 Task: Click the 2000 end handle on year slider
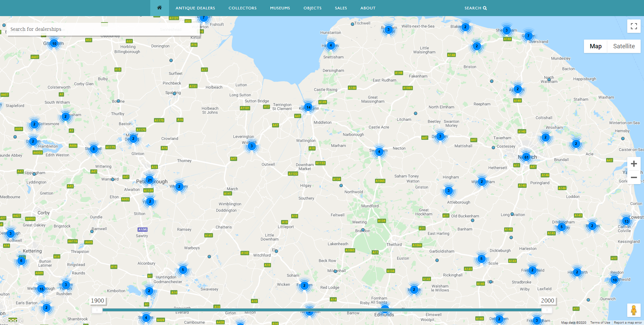pos(547,310)
